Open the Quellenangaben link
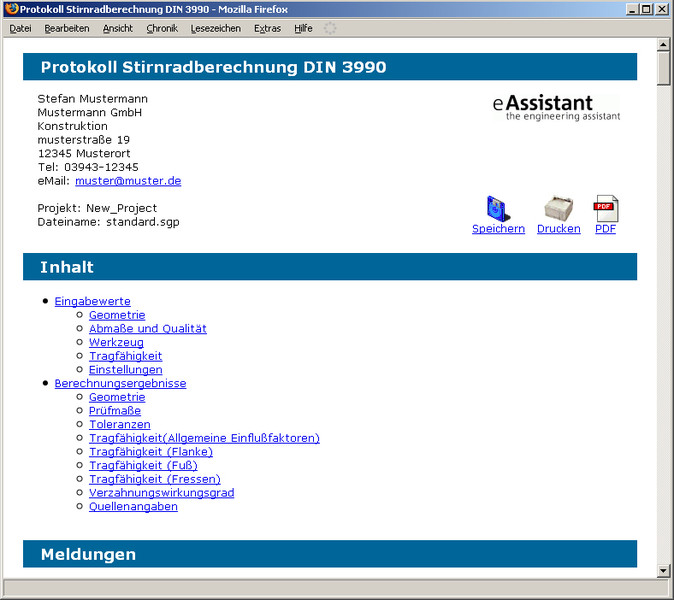The width and height of the screenshot is (674, 600). tap(133, 507)
